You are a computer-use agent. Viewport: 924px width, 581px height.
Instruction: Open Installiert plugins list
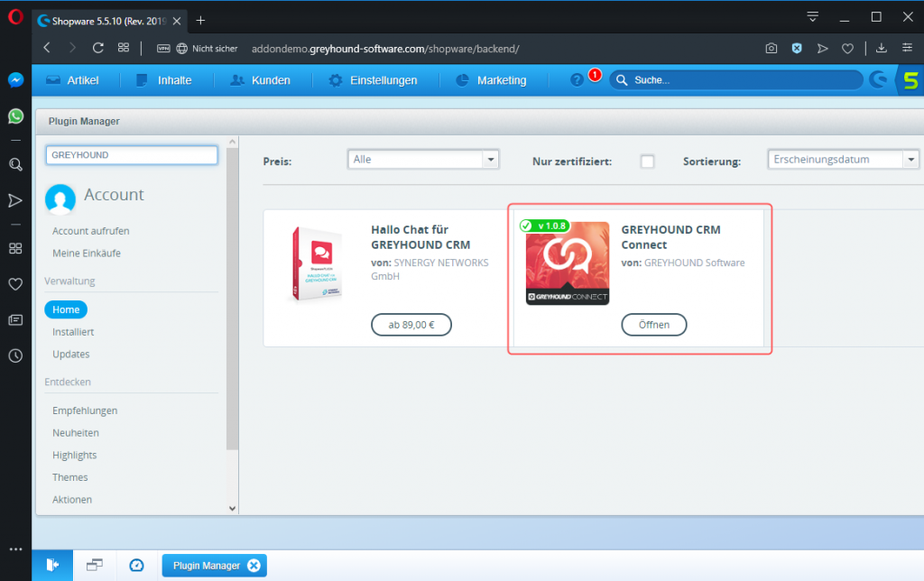[73, 332]
